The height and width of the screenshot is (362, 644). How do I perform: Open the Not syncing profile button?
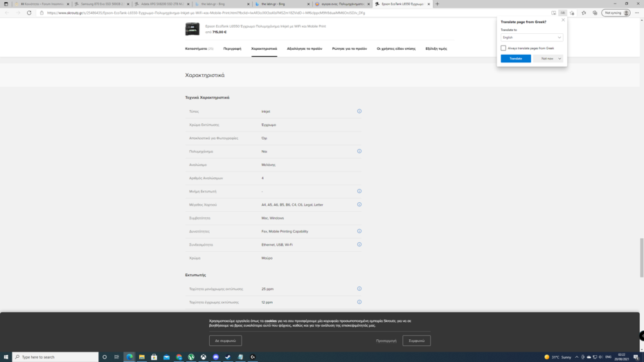(x=616, y=12)
